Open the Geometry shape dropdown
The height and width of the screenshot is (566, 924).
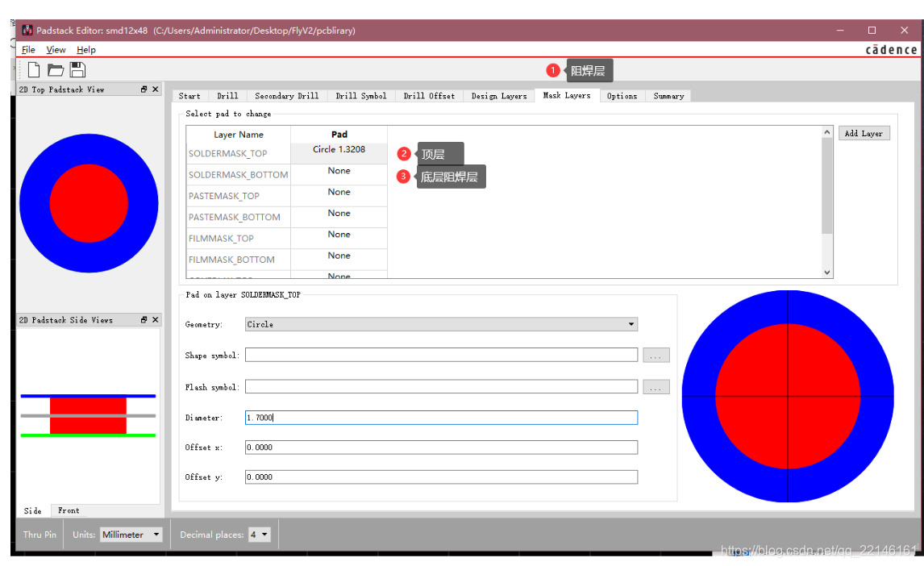coord(632,324)
